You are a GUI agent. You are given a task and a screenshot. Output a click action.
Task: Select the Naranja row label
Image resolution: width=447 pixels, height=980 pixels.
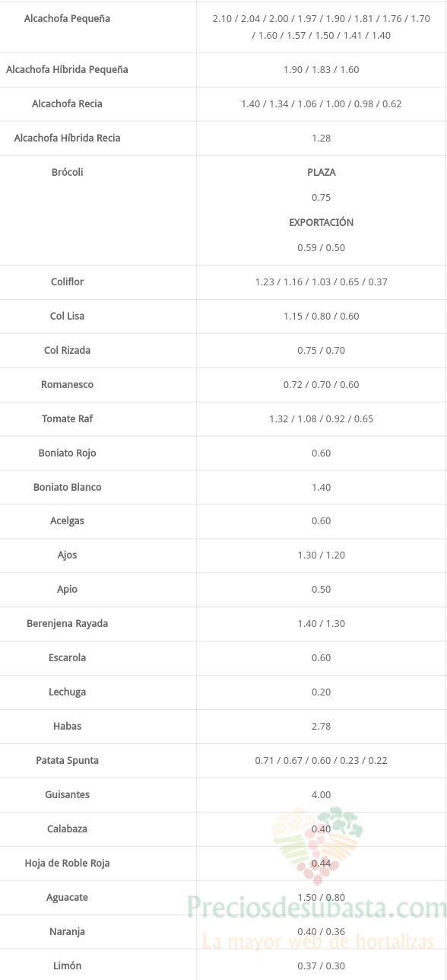tap(67, 931)
